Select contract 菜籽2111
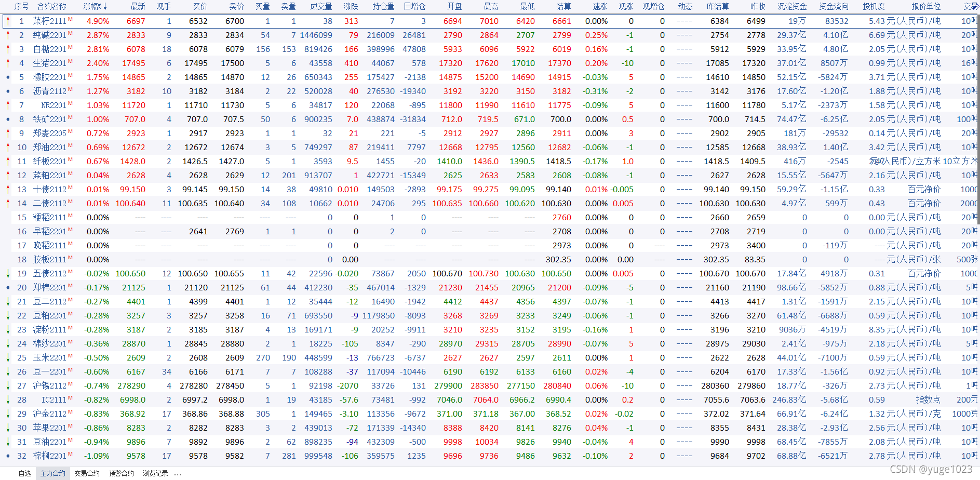The height and width of the screenshot is (480, 980). (50, 21)
